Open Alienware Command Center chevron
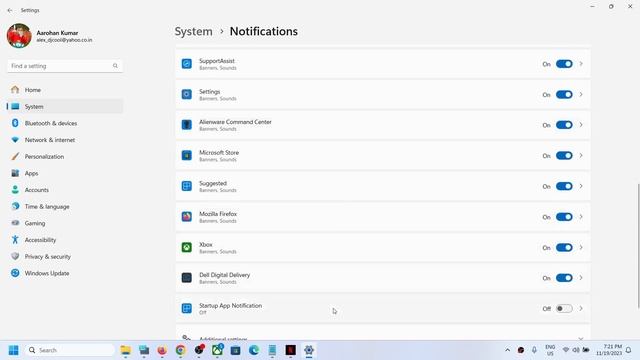 pos(581,125)
